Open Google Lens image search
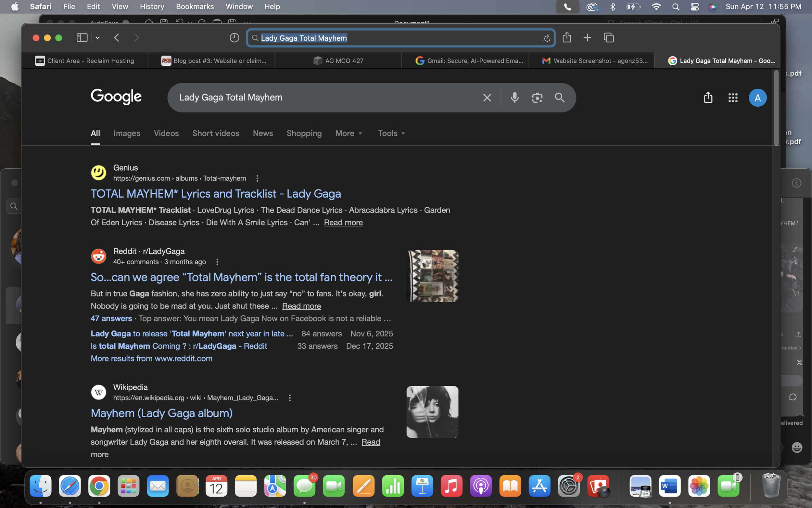 (537, 98)
